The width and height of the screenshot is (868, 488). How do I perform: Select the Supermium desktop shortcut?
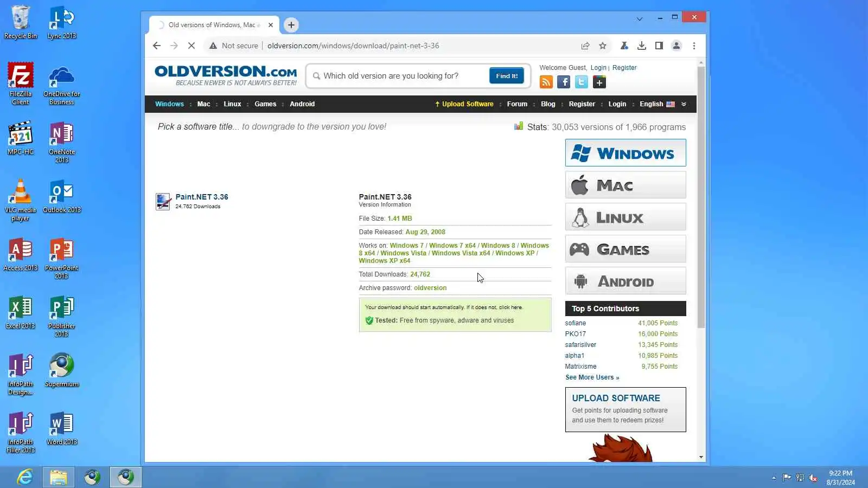click(x=62, y=370)
